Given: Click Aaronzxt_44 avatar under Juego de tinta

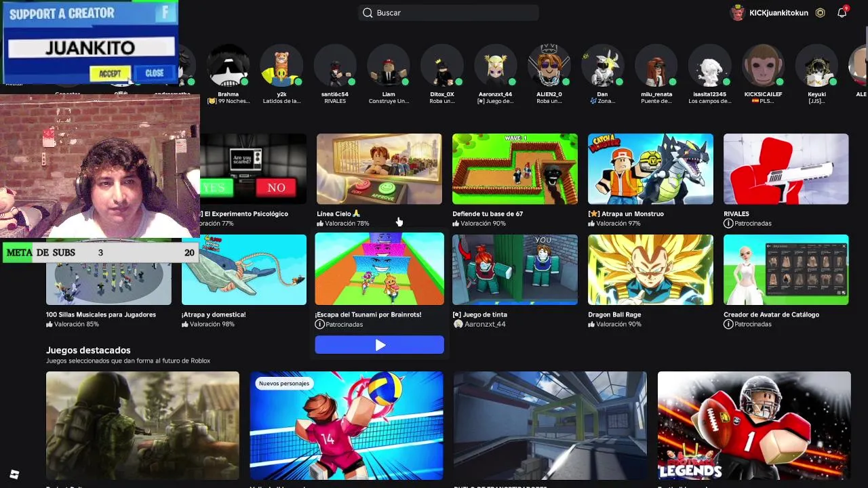Looking at the screenshot, I should coord(458,324).
